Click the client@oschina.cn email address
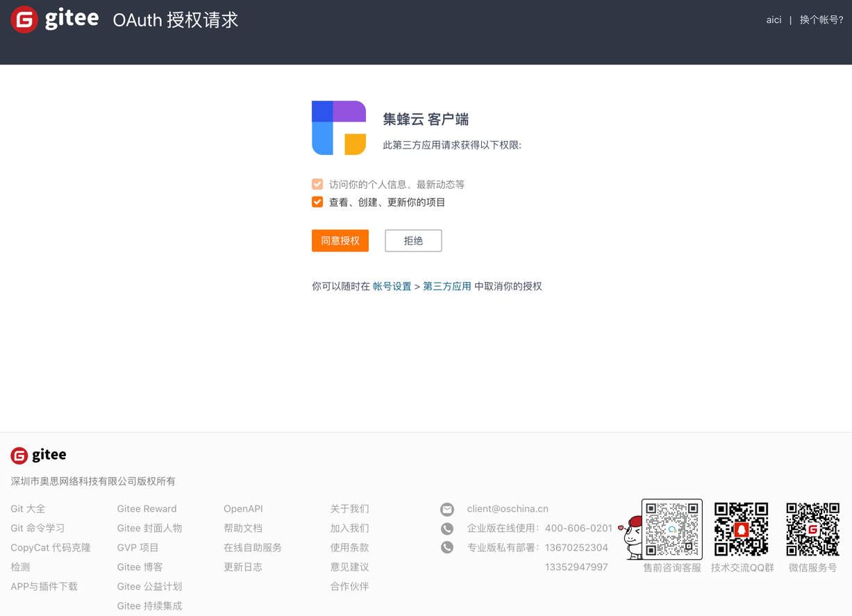 [508, 509]
